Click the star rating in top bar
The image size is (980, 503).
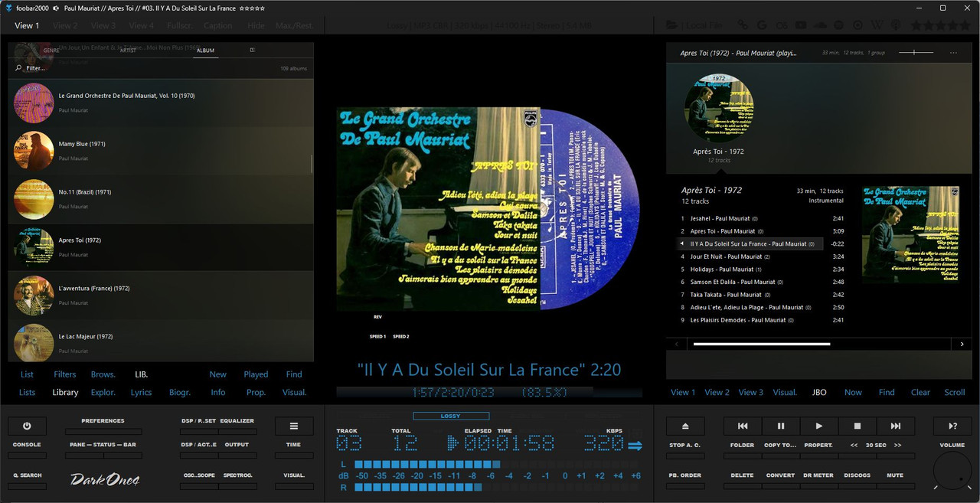pos(941,25)
